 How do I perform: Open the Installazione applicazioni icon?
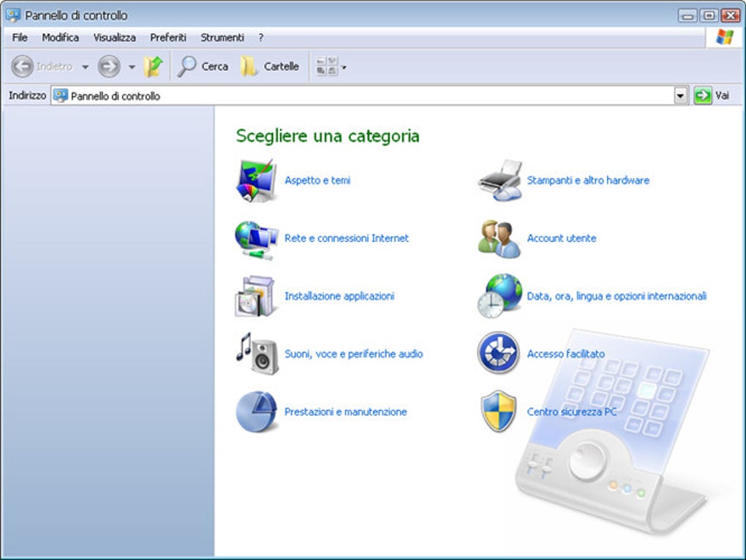coord(255,297)
